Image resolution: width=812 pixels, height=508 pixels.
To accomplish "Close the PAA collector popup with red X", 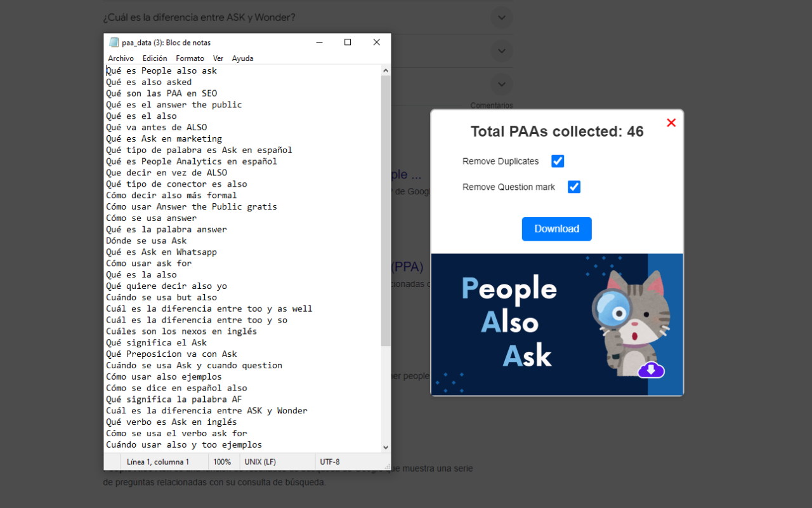I will [671, 123].
